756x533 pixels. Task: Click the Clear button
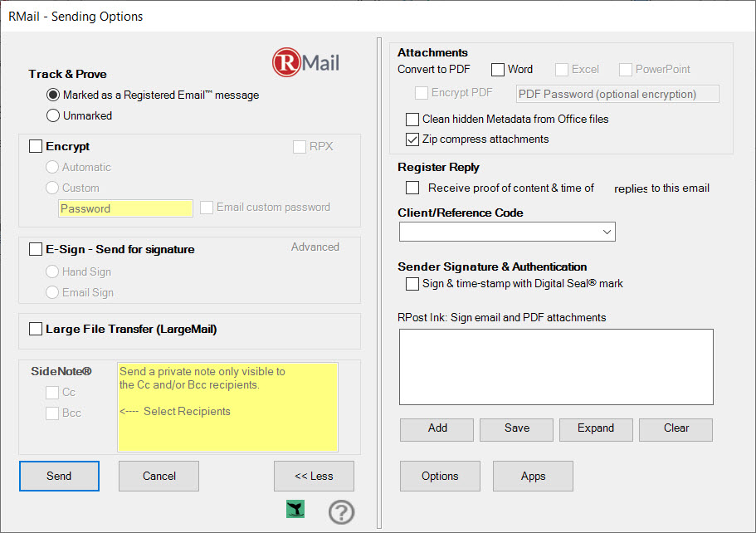(676, 429)
